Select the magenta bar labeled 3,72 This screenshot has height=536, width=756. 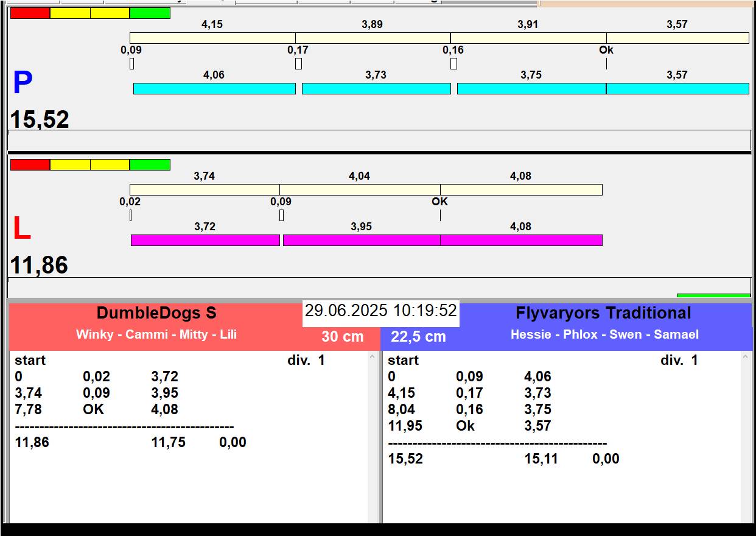click(x=205, y=241)
